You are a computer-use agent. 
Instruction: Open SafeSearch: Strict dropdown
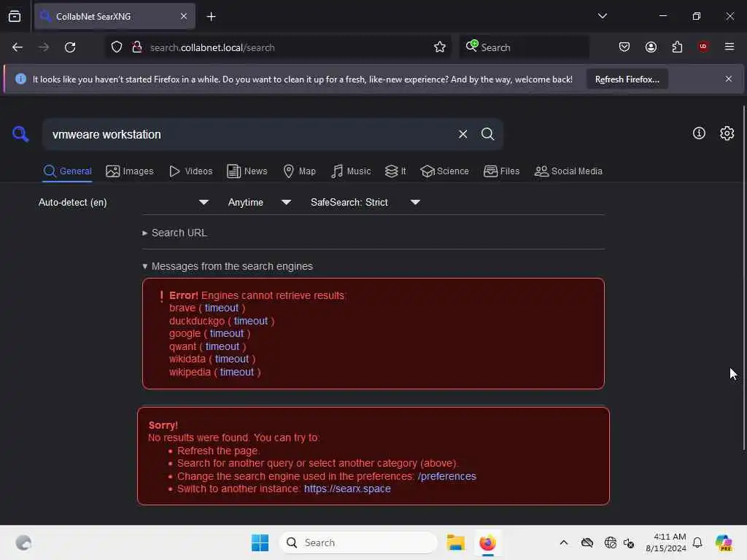tap(365, 203)
